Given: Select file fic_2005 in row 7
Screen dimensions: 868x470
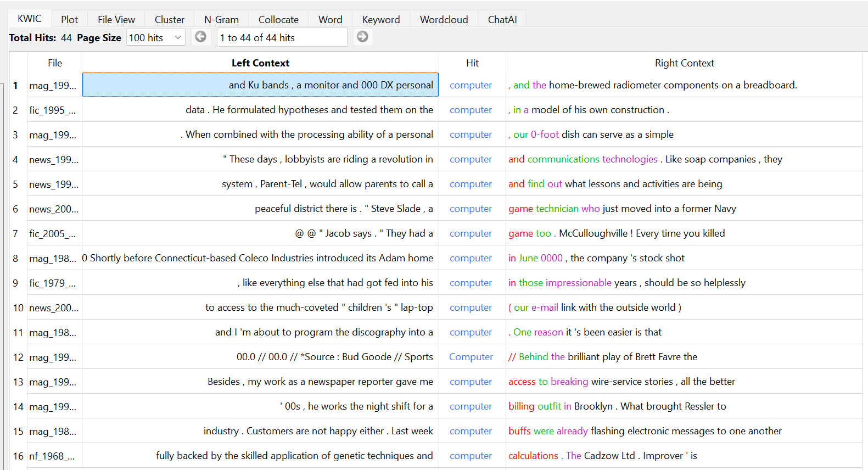Looking at the screenshot, I should pos(53,233).
